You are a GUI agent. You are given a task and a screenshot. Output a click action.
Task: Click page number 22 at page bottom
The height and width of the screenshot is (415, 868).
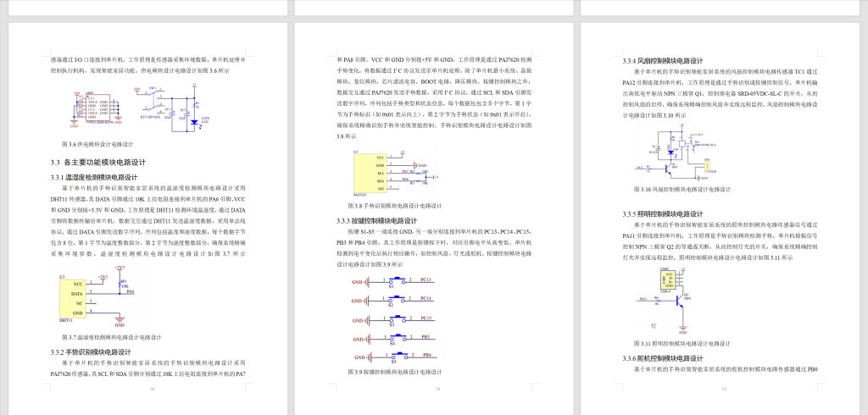724,390
